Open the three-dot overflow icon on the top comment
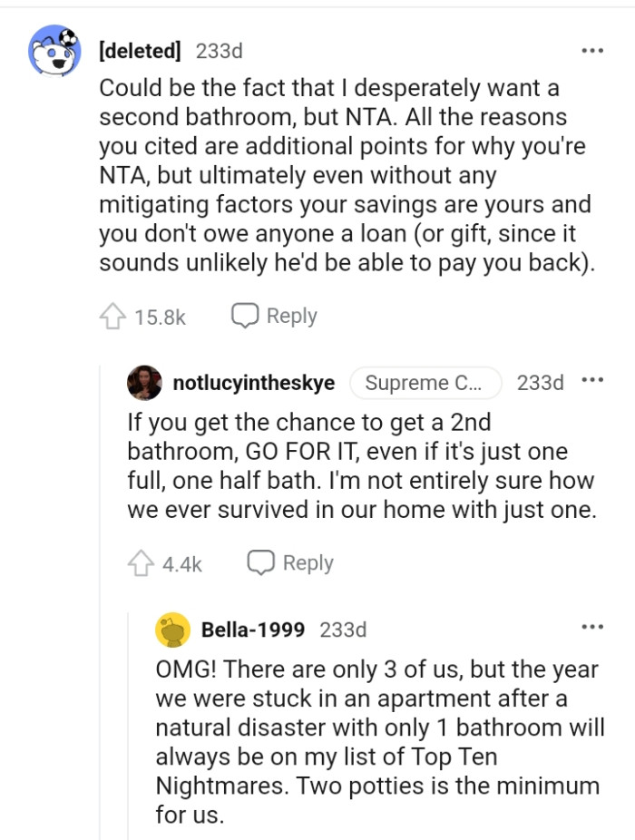 click(592, 52)
